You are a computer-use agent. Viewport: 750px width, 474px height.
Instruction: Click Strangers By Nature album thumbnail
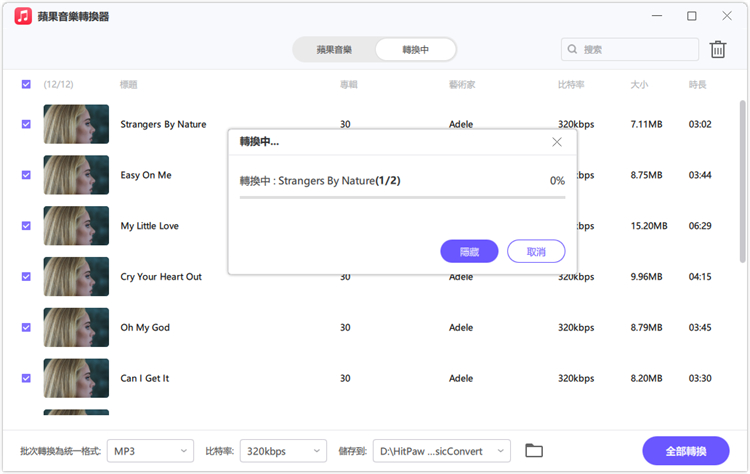tap(76, 124)
